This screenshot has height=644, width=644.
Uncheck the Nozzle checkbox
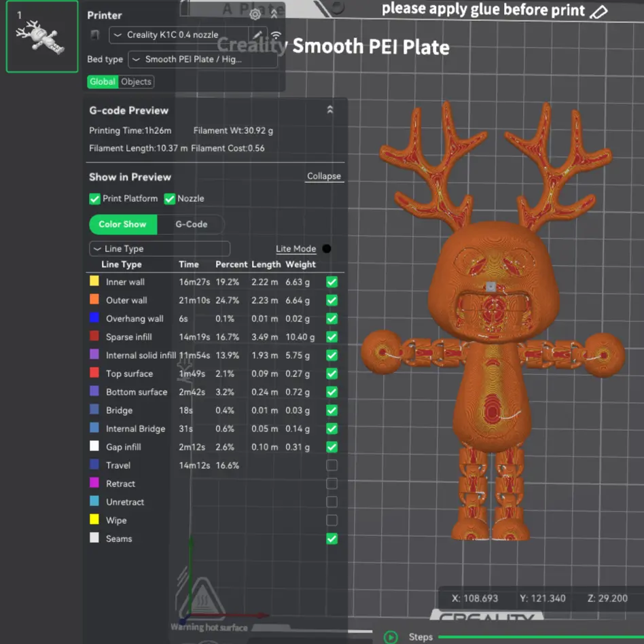(169, 199)
